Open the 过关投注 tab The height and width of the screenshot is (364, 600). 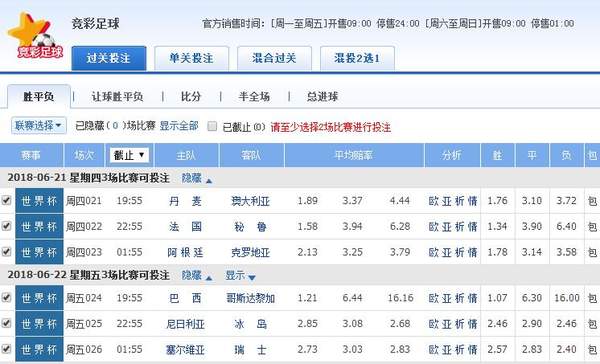(109, 58)
